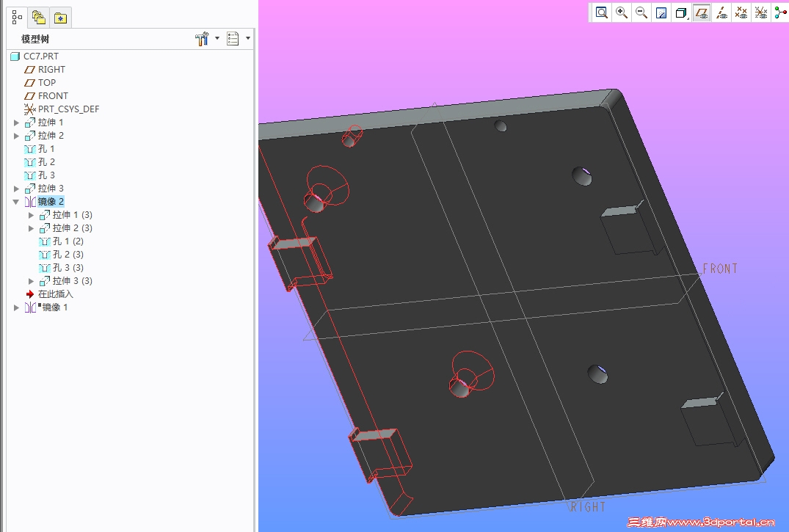
Task: Click the Zoom Out icon
Action: click(641, 12)
